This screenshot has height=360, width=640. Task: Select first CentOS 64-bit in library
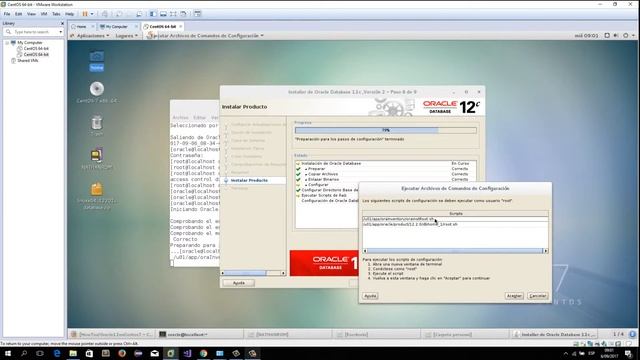point(36,49)
